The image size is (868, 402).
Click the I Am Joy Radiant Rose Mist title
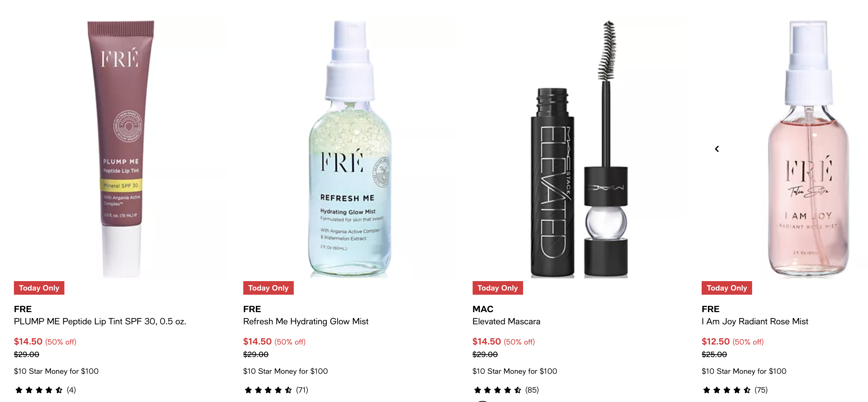click(755, 322)
